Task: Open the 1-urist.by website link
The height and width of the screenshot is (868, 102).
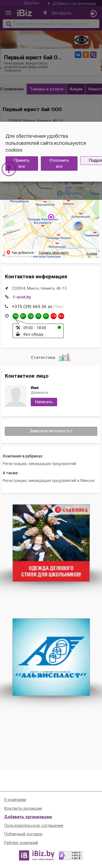Action: (22, 297)
